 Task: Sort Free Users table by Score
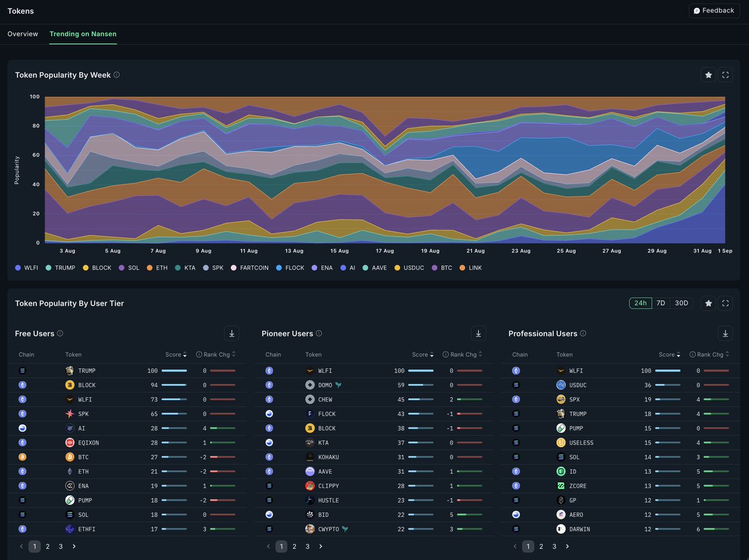176,355
